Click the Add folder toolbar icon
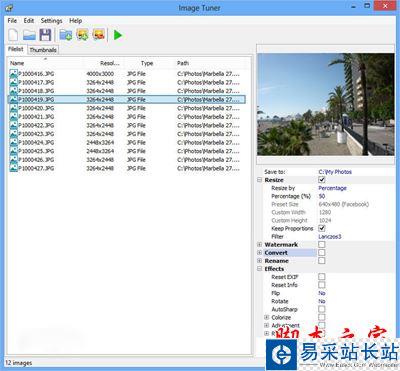Screen dimensions: 400x371 pos(66,35)
